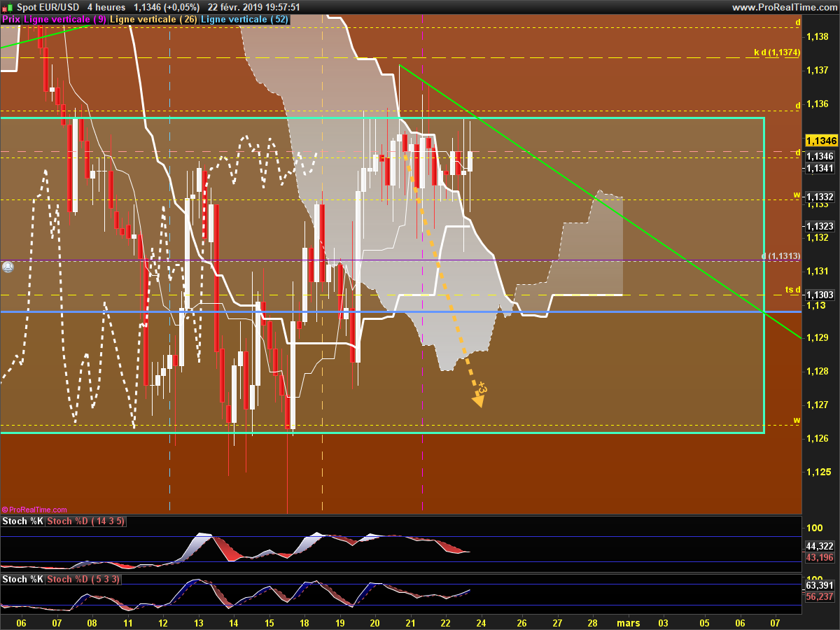The width and height of the screenshot is (840, 630).
Task: Click the 1,138 price axis label
Action: [x=818, y=36]
